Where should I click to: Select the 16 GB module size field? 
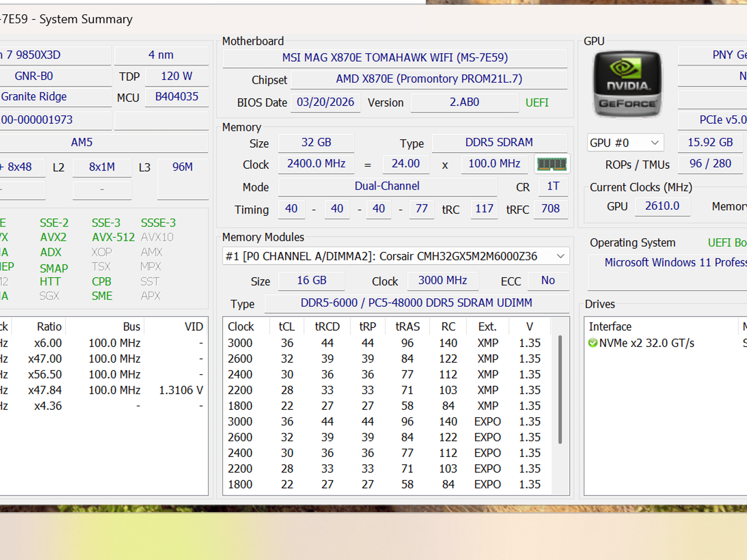point(311,281)
